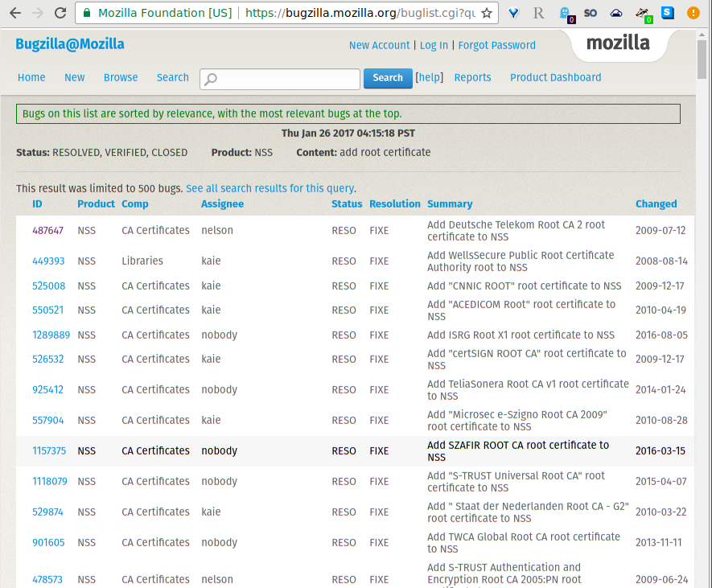Open bug 1157375
The width and height of the screenshot is (712, 588).
click(x=49, y=451)
